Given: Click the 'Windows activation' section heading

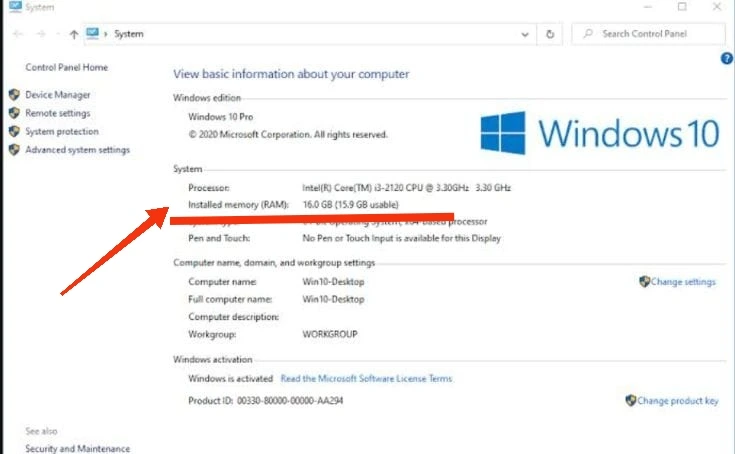Looking at the screenshot, I should click(x=212, y=359).
